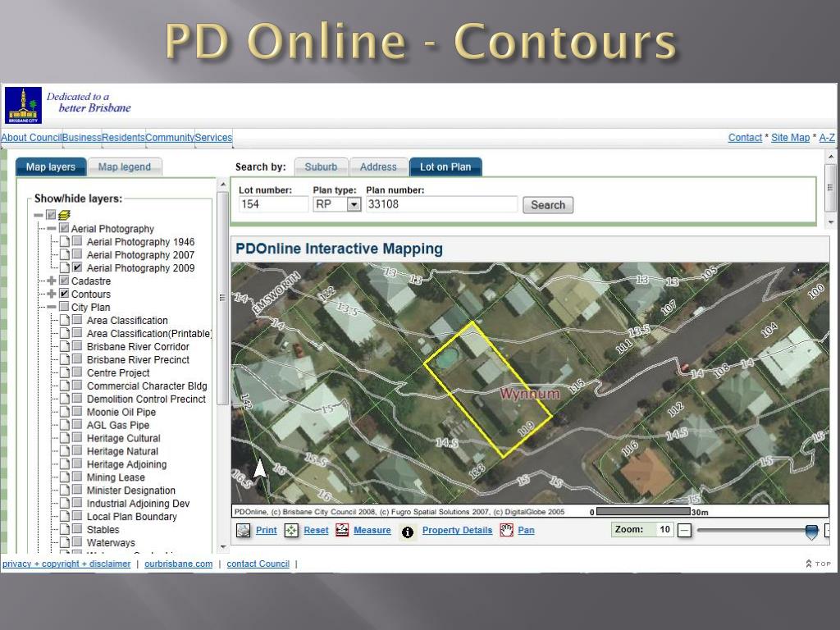Click the north arrow on the map
This screenshot has height=630, width=840.
(260, 468)
